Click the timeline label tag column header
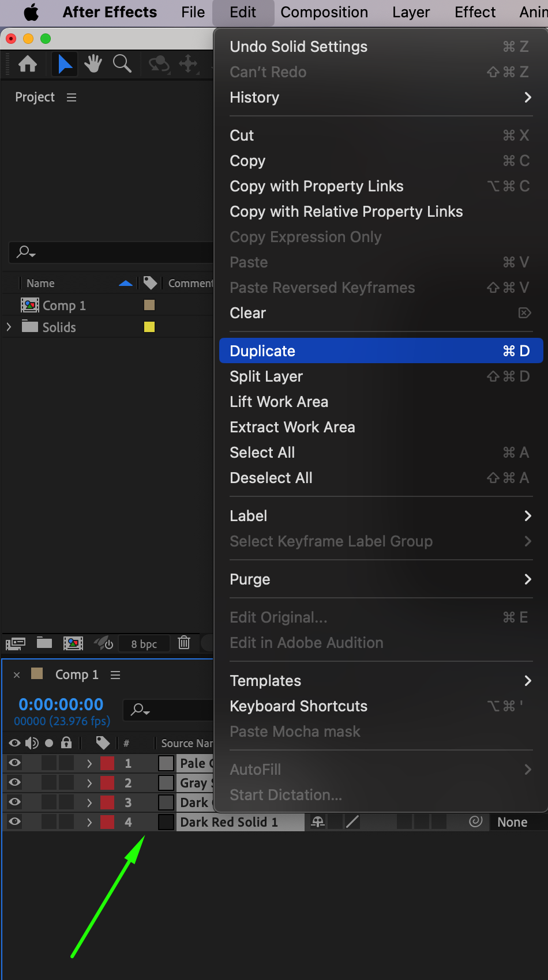 (x=103, y=743)
